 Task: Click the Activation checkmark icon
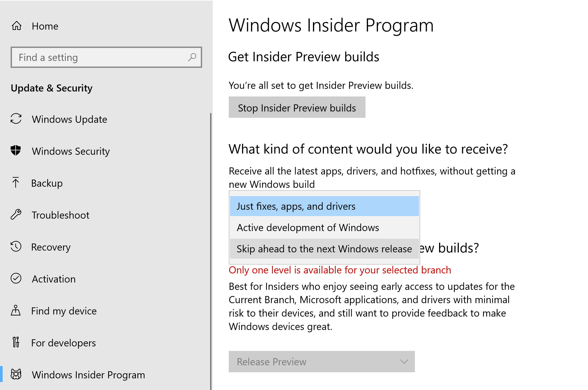click(x=16, y=279)
